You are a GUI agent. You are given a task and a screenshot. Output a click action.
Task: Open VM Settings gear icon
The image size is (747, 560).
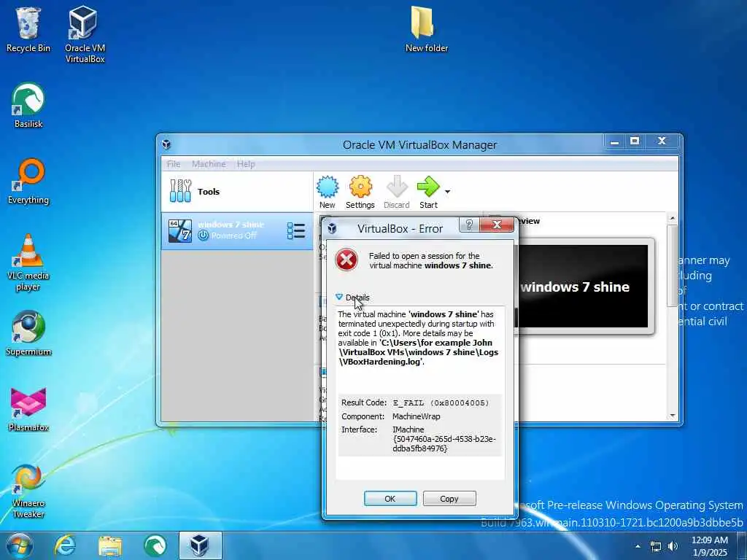coord(360,192)
